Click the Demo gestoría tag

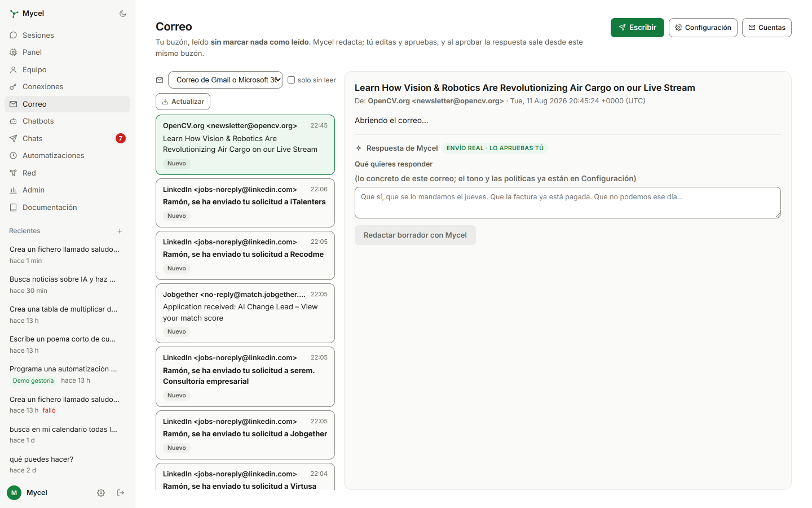click(33, 380)
